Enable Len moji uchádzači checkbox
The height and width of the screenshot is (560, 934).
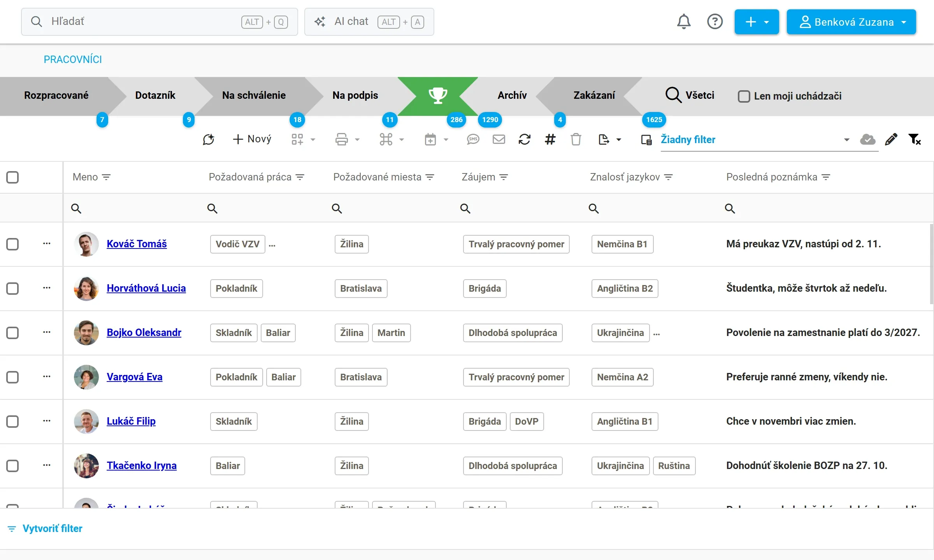744,96
